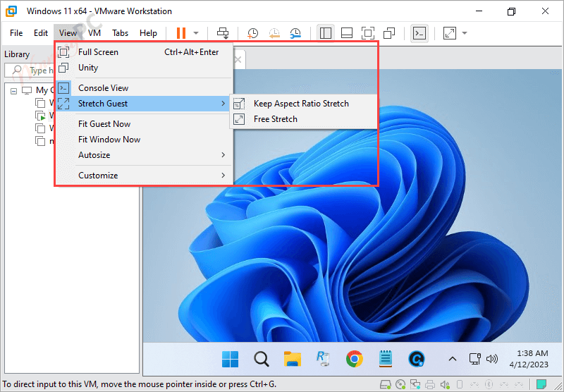
Task: Click the sound card status bar icon
Action: [445, 384]
